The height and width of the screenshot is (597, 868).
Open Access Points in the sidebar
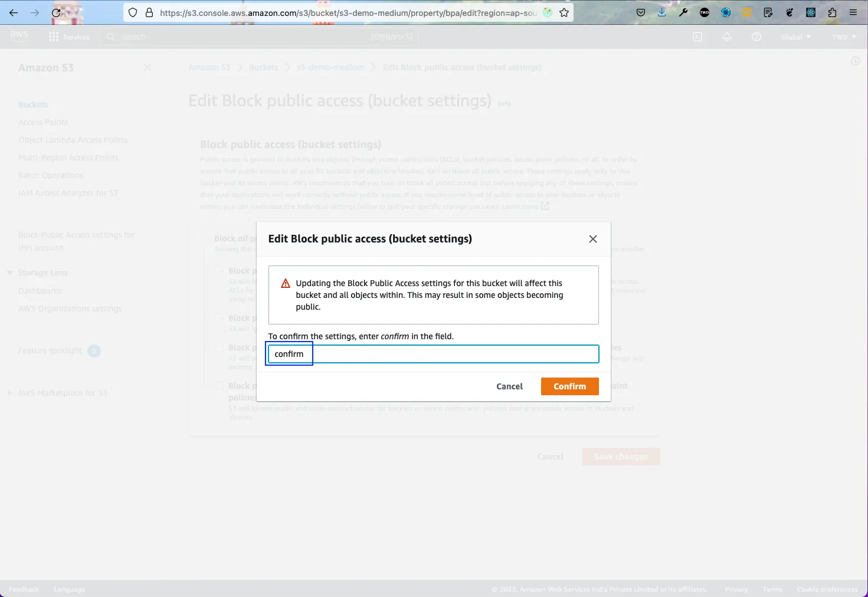(x=43, y=122)
